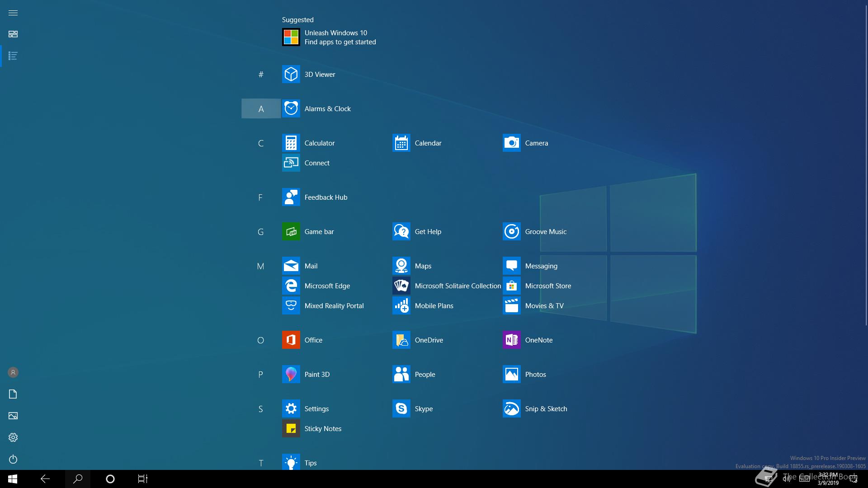Open Task View on taskbar
This screenshot has width=868, height=488.
(143, 479)
